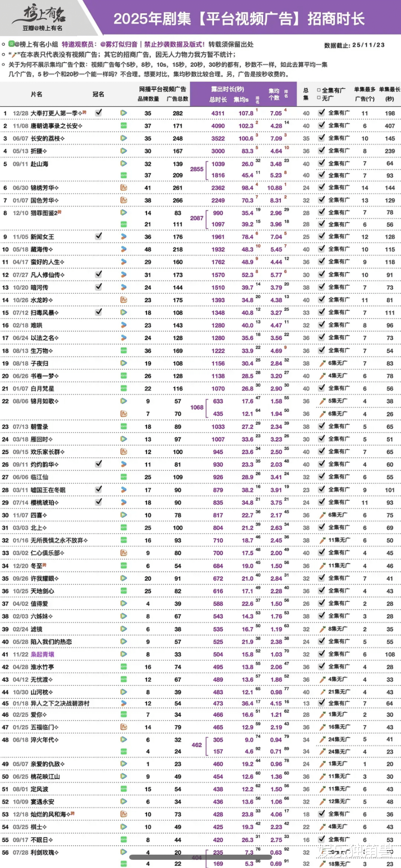Click Tencent Video icon in 猎罪图鉴2 row

pyautogui.click(x=124, y=212)
